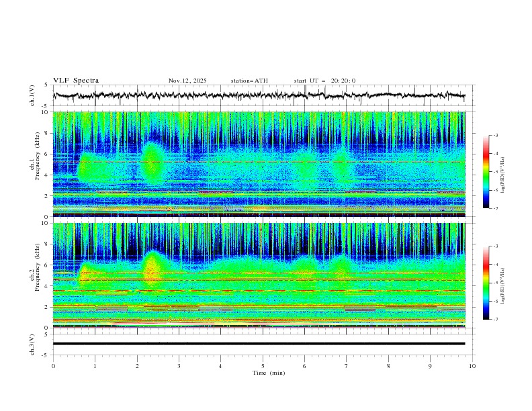Click the 'VLF Spectra' title text
The image size is (532, 411).
[76, 81]
